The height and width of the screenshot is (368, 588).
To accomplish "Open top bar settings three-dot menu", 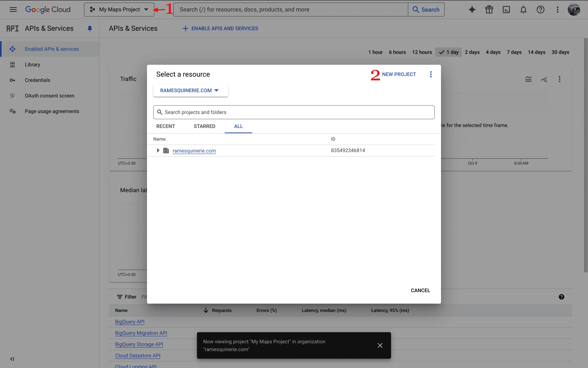I will (558, 10).
